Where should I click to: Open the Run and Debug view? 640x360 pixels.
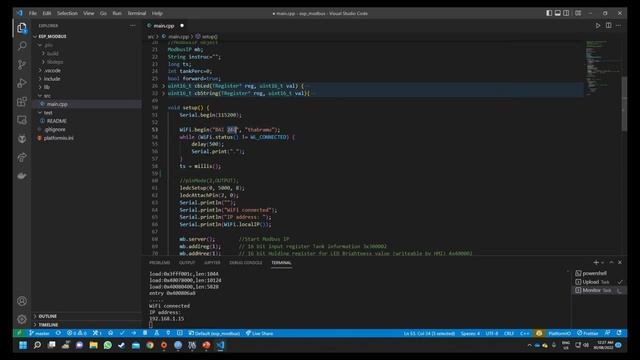(22, 83)
